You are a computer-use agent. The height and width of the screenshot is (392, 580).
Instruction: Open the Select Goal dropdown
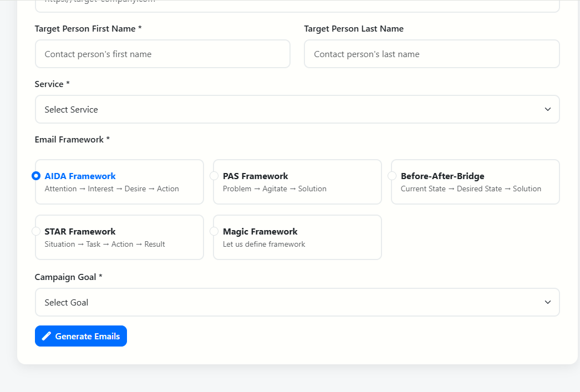click(297, 302)
